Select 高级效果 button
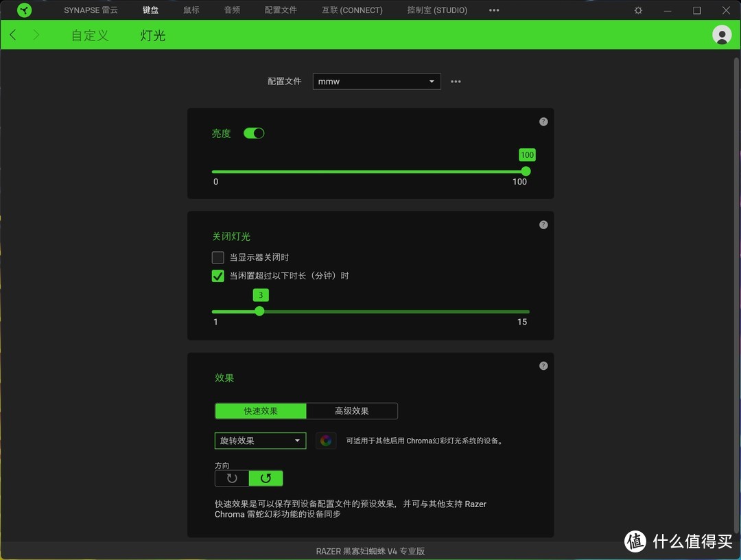The image size is (741, 560). tap(352, 411)
